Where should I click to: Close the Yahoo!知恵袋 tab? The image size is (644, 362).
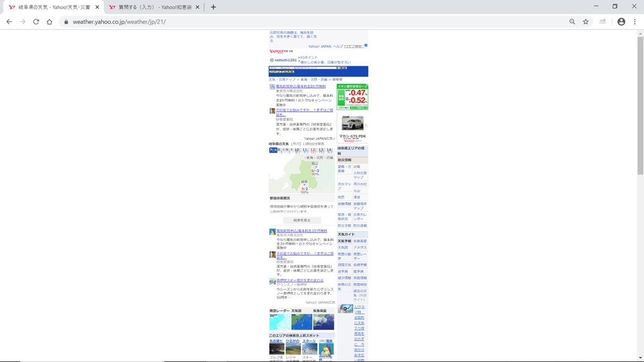197,7
